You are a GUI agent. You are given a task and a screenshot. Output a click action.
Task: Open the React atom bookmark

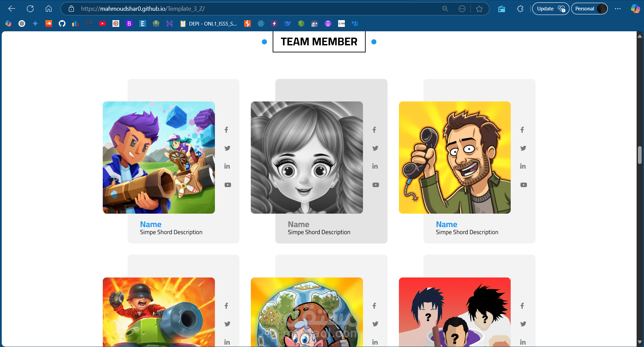pos(261,24)
